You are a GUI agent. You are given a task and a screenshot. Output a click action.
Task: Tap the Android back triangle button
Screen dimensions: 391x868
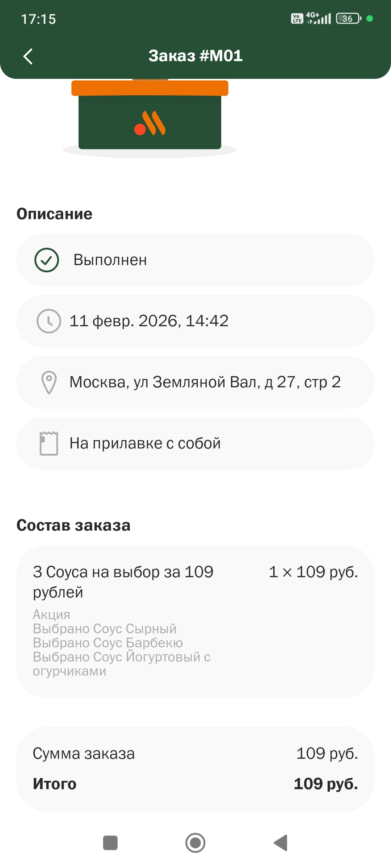[x=281, y=843]
